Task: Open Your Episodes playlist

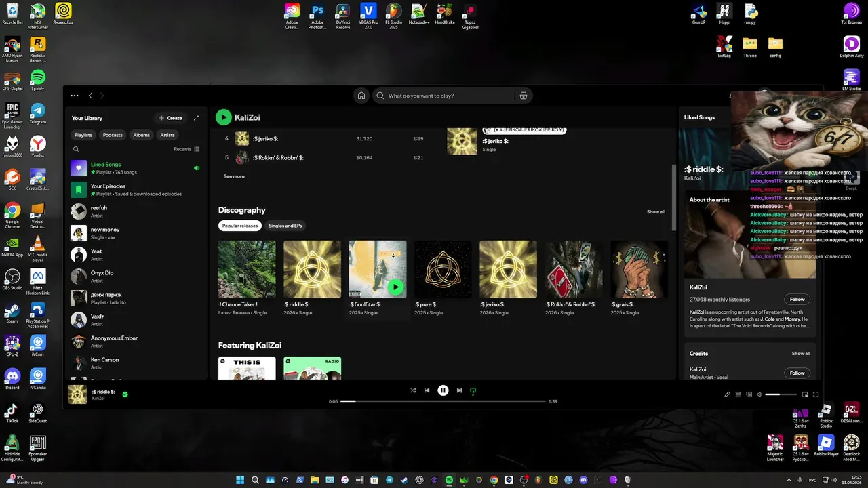Action: 136,190
